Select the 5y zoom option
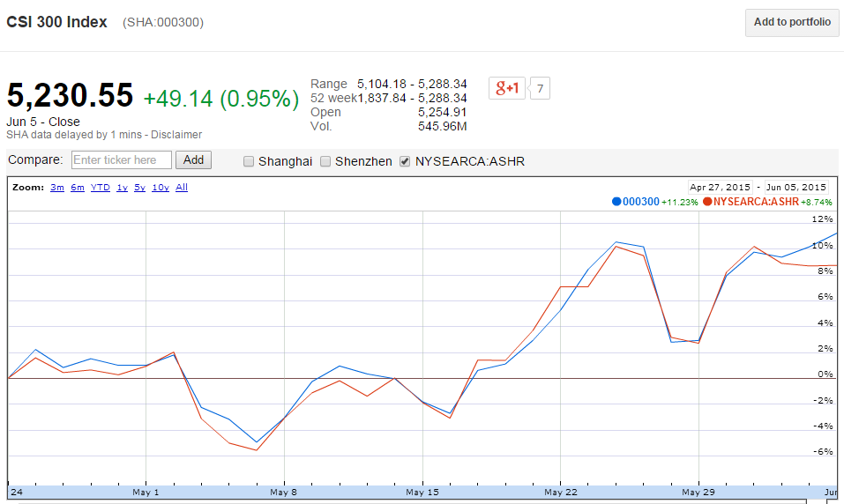Viewport: 844px width, 504px height. (x=139, y=187)
